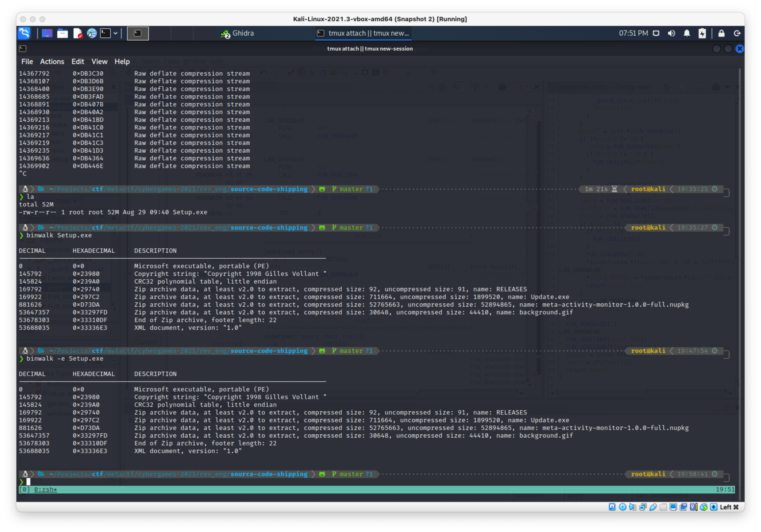This screenshot has height=532, width=761.
Task: Click the show desktop panel icon
Action: tap(47, 33)
